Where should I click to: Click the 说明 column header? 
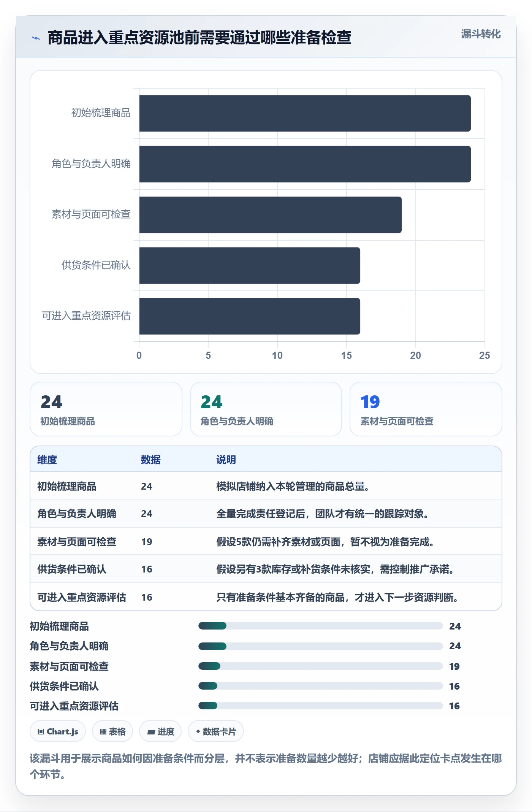click(x=226, y=460)
